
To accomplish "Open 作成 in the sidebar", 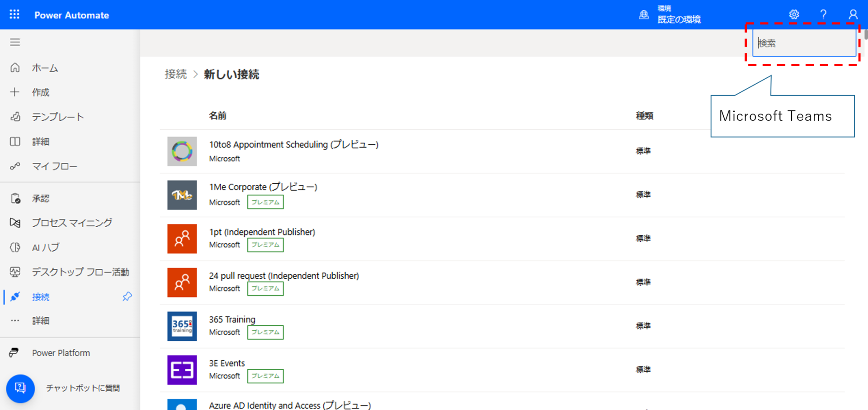I will coord(41,92).
